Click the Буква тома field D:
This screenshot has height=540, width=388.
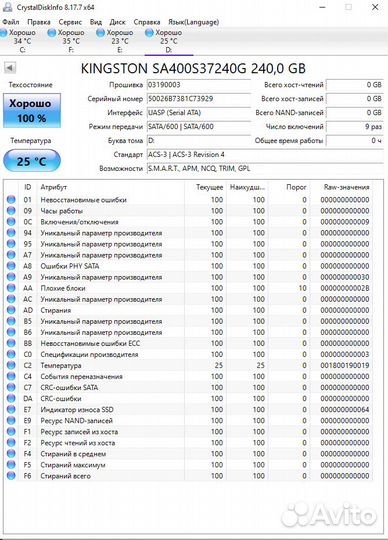(199, 141)
